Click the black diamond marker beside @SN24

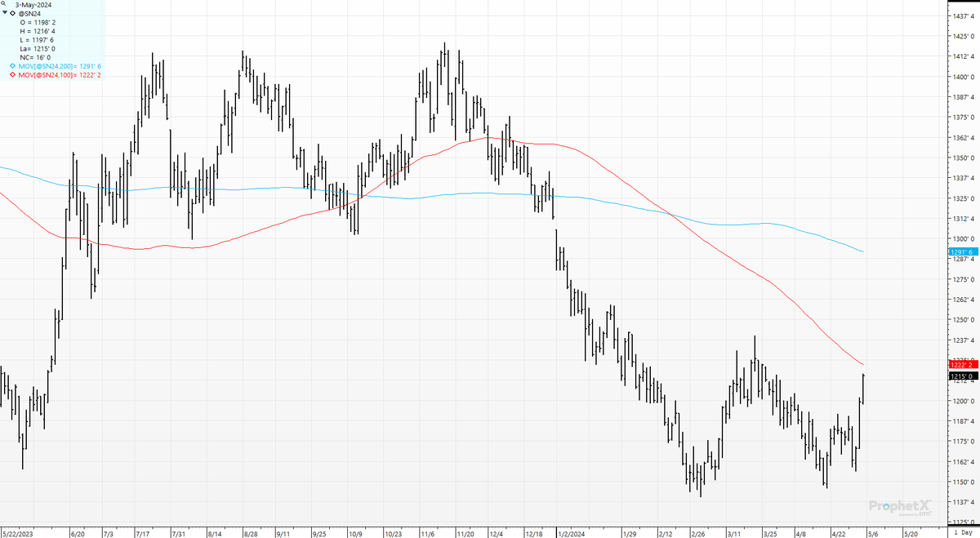coord(12,14)
